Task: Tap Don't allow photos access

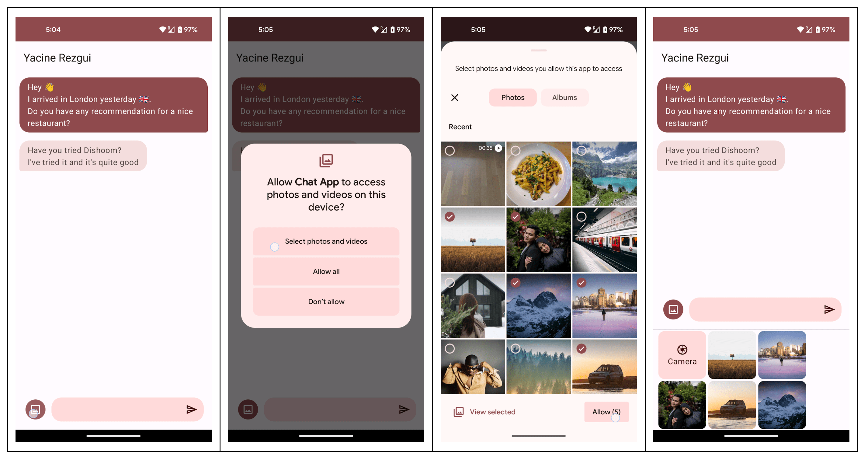Action: pyautogui.click(x=325, y=301)
